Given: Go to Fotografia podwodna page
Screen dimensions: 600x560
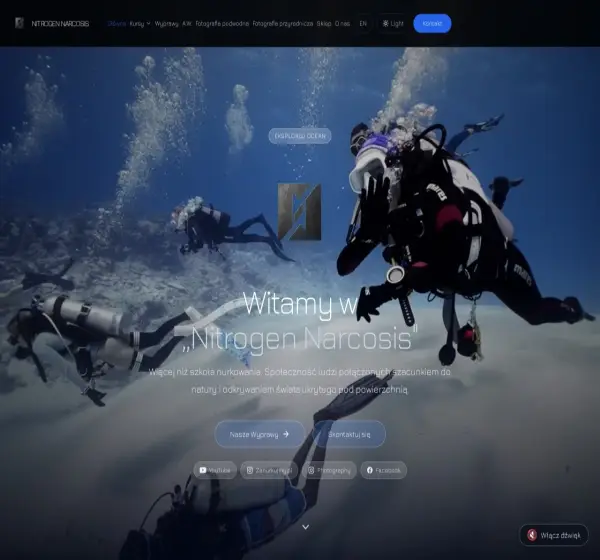Looking at the screenshot, I should (x=222, y=24).
